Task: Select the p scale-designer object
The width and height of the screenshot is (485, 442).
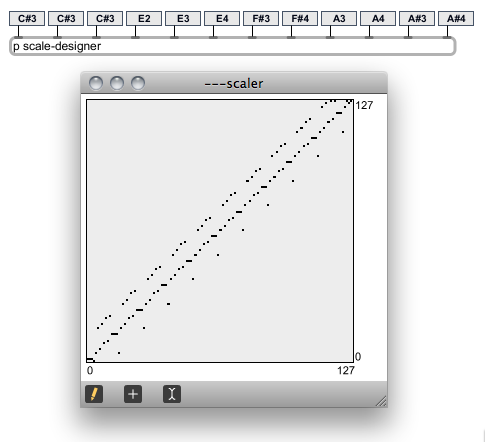Action: 232,46
